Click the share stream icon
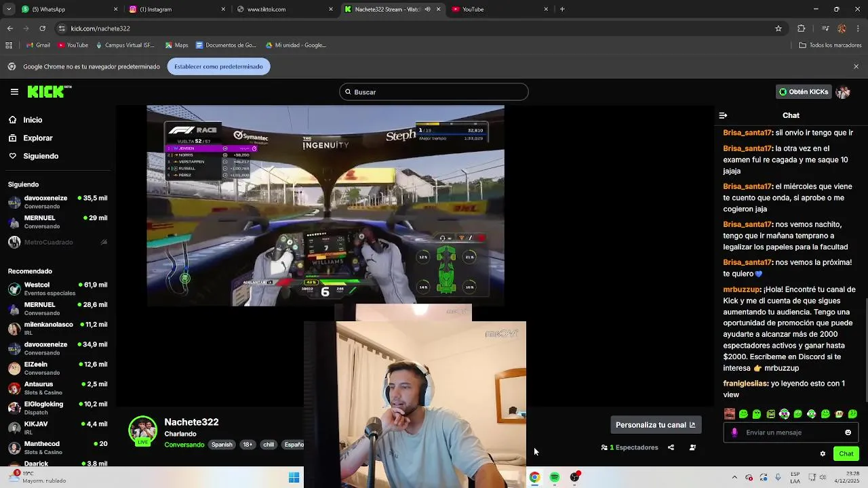This screenshot has height=488, width=868. tap(671, 447)
